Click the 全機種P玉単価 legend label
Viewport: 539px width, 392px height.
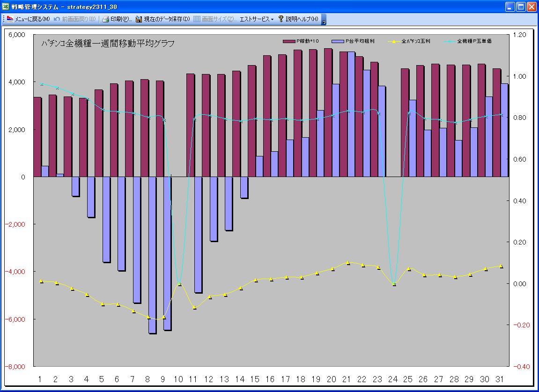[474, 41]
